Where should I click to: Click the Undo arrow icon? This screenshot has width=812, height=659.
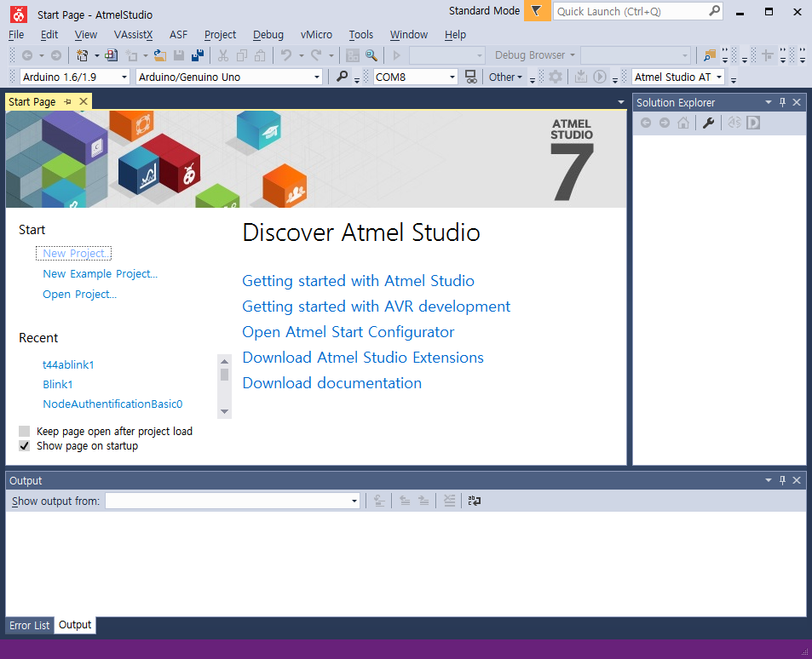click(286, 55)
